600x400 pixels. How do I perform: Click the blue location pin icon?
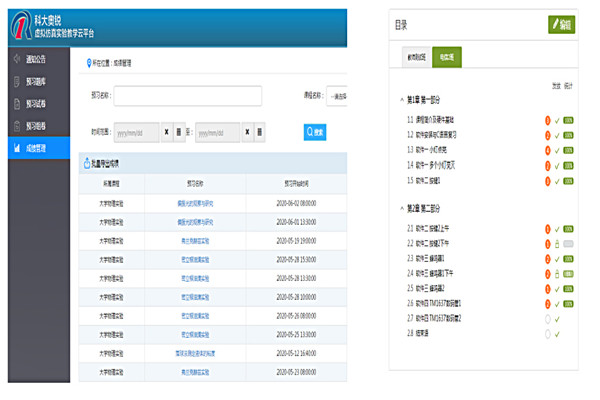89,63
